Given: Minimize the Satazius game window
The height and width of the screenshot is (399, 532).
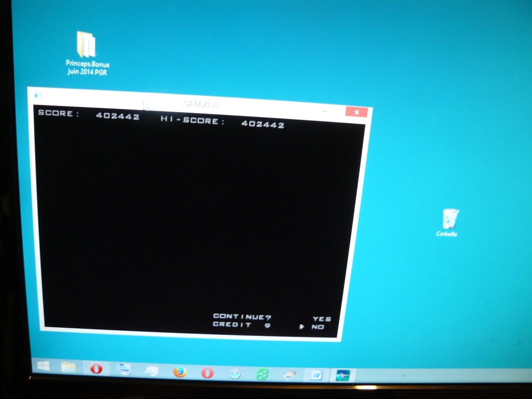Looking at the screenshot, I should point(324,111).
